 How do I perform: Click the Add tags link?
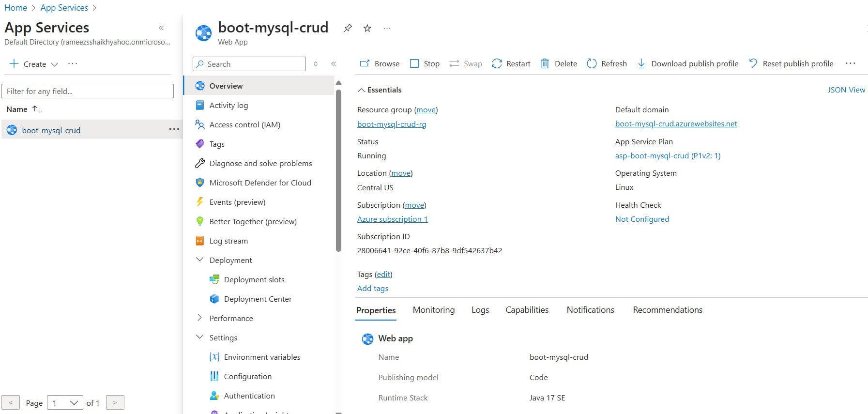(x=373, y=289)
